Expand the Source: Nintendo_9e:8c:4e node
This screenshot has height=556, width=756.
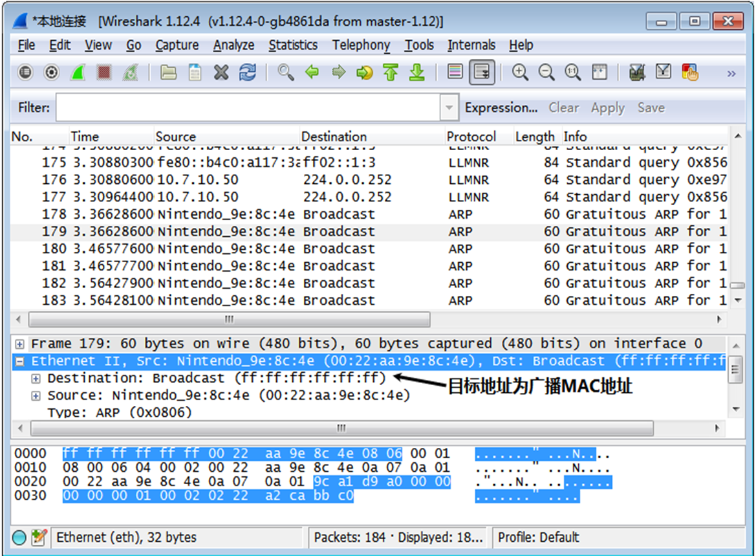coord(36,395)
